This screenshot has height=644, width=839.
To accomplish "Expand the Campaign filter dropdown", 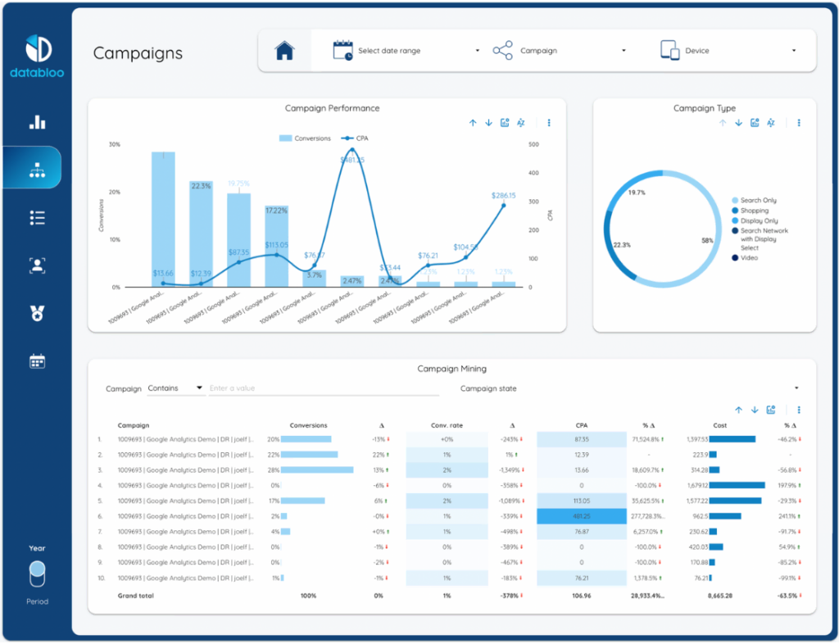I will click(560, 51).
